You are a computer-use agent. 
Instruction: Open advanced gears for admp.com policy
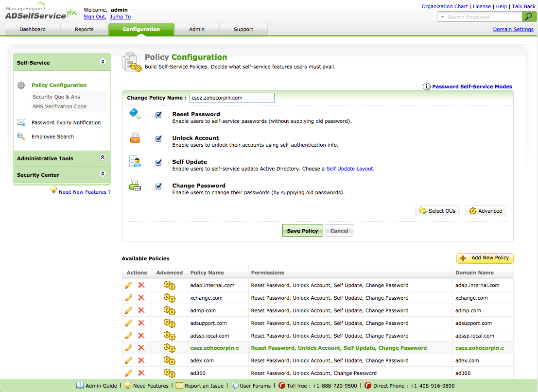[170, 311]
